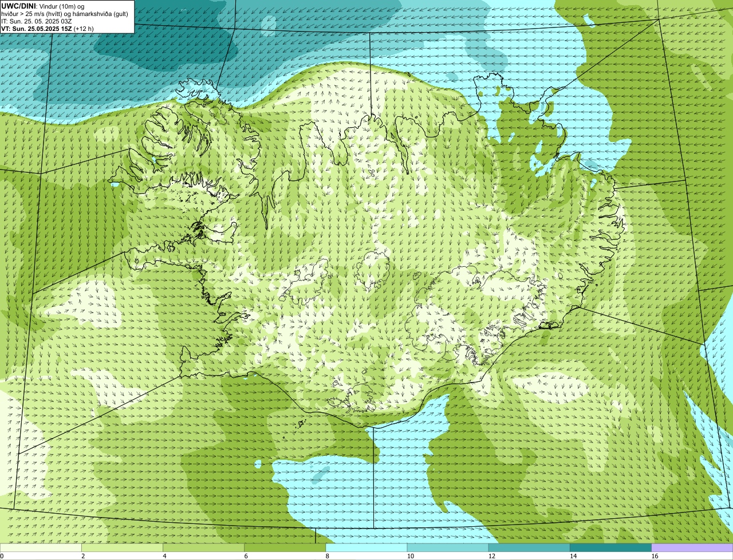
Task: Click the legend scale label '0'
Action: pyautogui.click(x=2, y=556)
